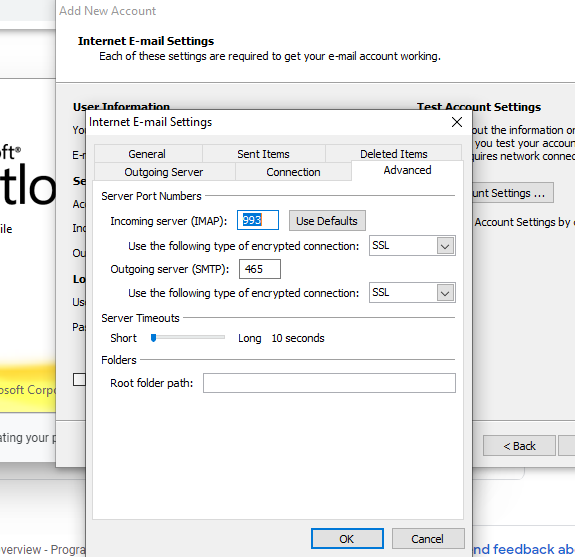Click the Outgoing server (SMTP) port field
575x557 pixels.
pyautogui.click(x=260, y=269)
